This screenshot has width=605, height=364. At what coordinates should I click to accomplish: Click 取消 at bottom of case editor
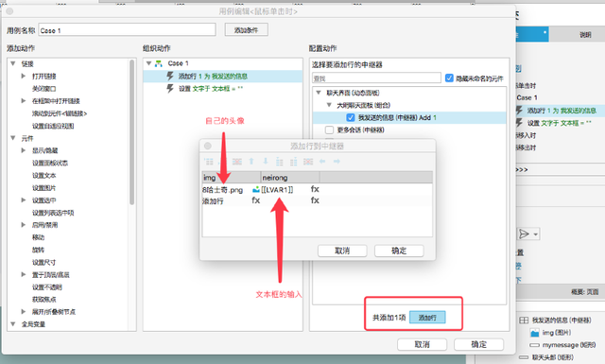423,344
